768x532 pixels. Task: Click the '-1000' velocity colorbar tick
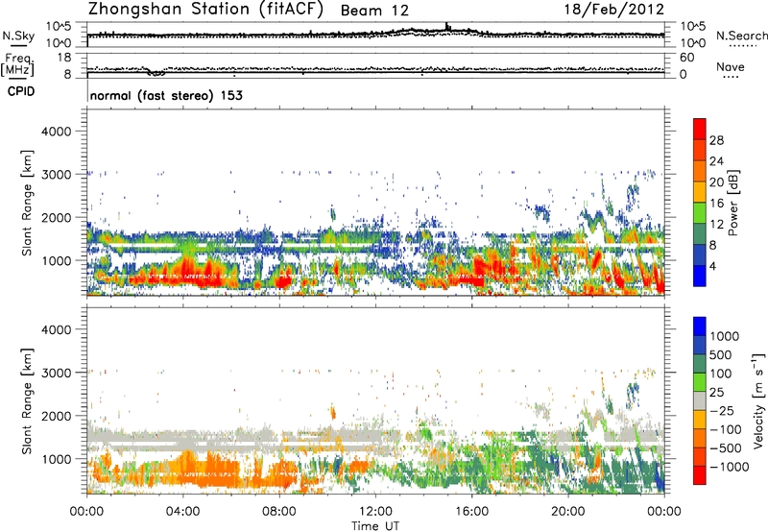point(729,467)
